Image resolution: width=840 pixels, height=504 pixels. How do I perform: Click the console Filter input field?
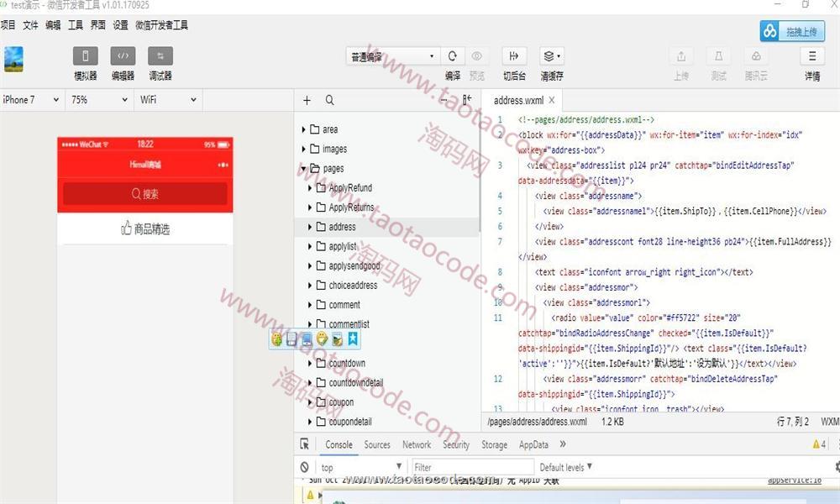(472, 467)
